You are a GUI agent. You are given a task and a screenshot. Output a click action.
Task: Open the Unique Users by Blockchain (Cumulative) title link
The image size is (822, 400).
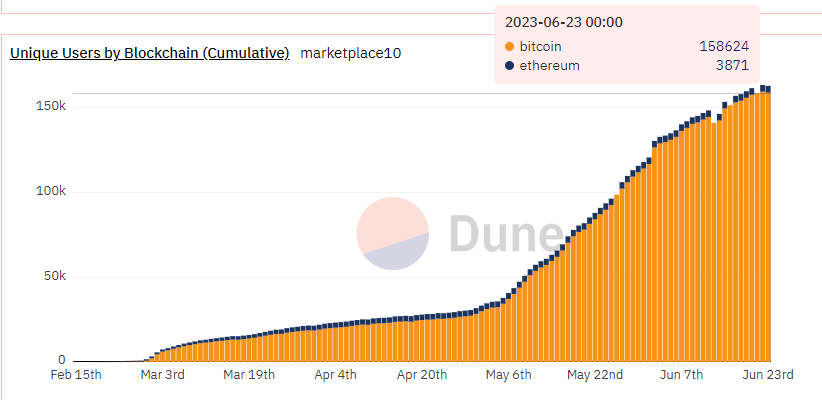149,53
